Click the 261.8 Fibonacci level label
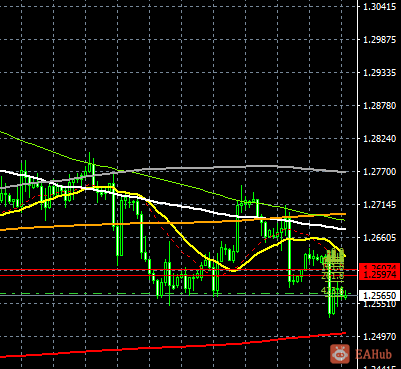401x369 pixels. click(333, 276)
